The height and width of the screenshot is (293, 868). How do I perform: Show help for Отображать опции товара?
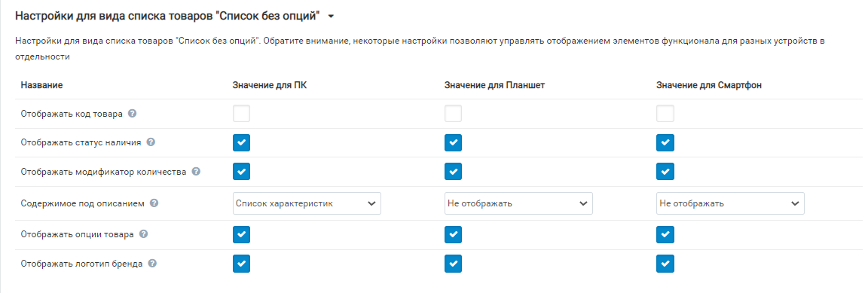[x=143, y=234]
